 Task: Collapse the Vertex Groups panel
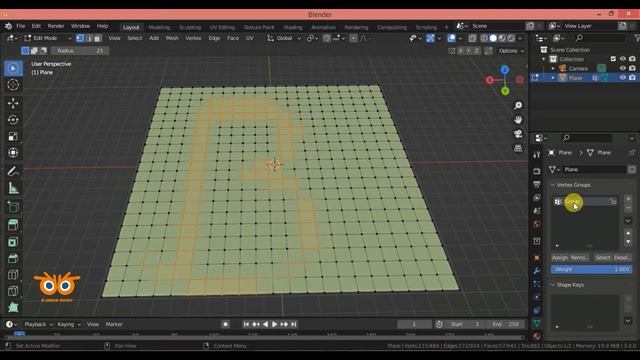coord(553,185)
